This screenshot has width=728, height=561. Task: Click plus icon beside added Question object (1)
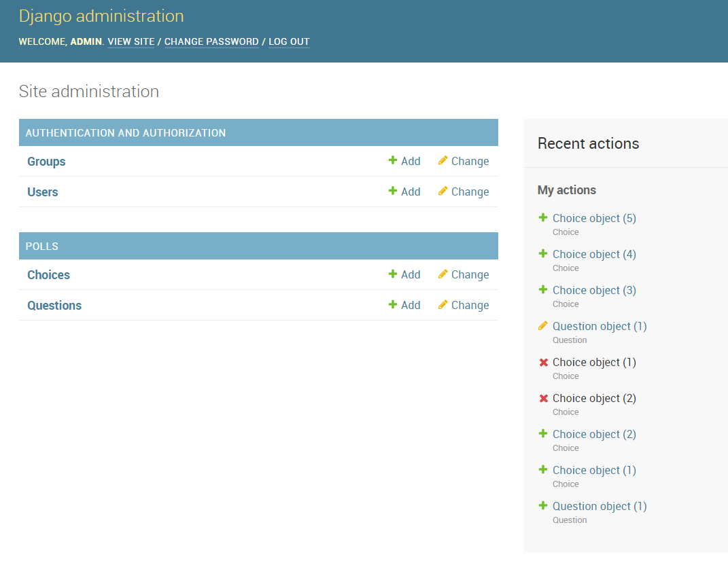click(x=542, y=505)
